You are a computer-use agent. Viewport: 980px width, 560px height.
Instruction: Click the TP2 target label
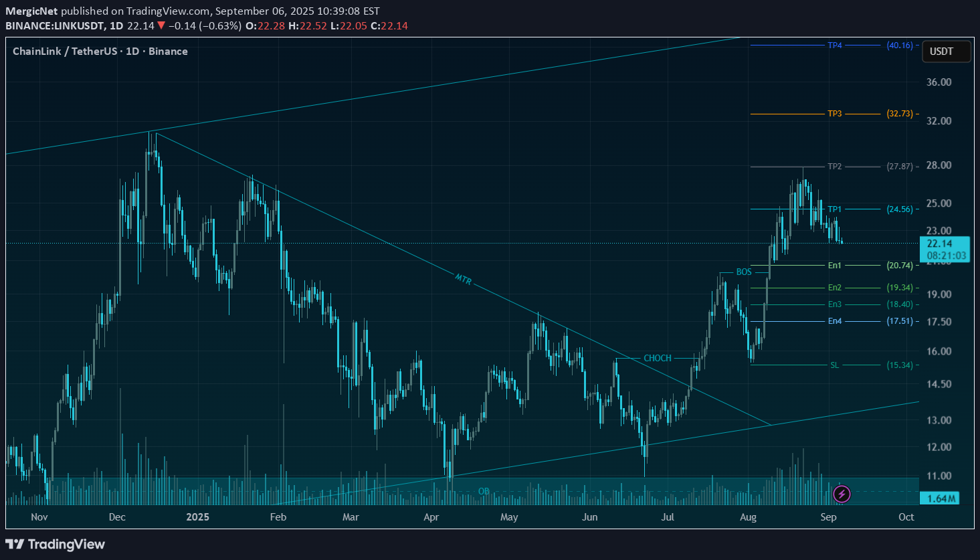pyautogui.click(x=835, y=167)
